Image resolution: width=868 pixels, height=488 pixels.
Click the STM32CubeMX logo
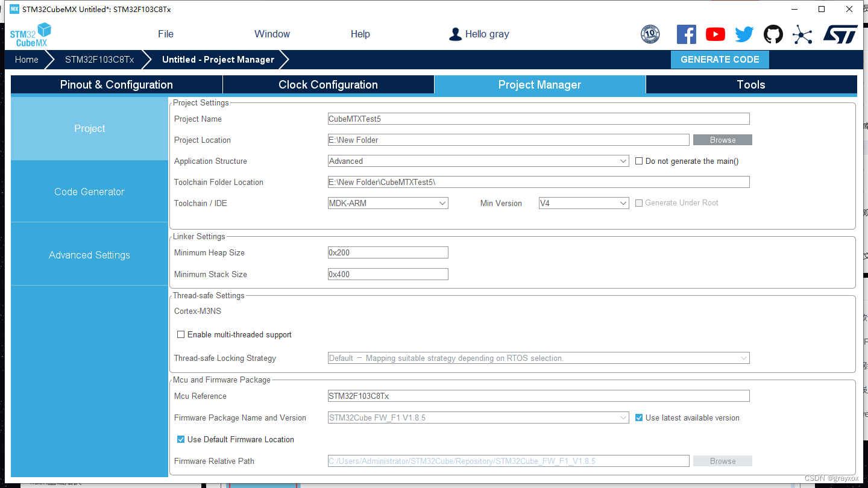coord(30,34)
